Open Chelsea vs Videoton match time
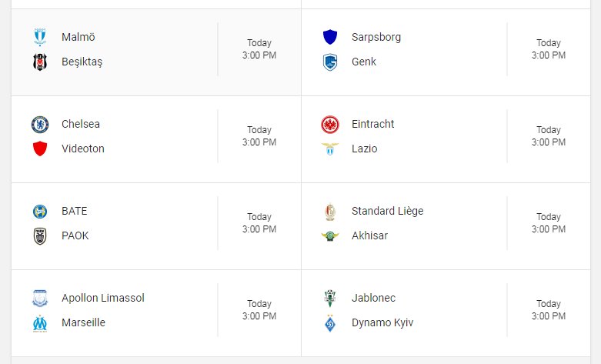Viewport: 601px width, 364px height. 259,136
